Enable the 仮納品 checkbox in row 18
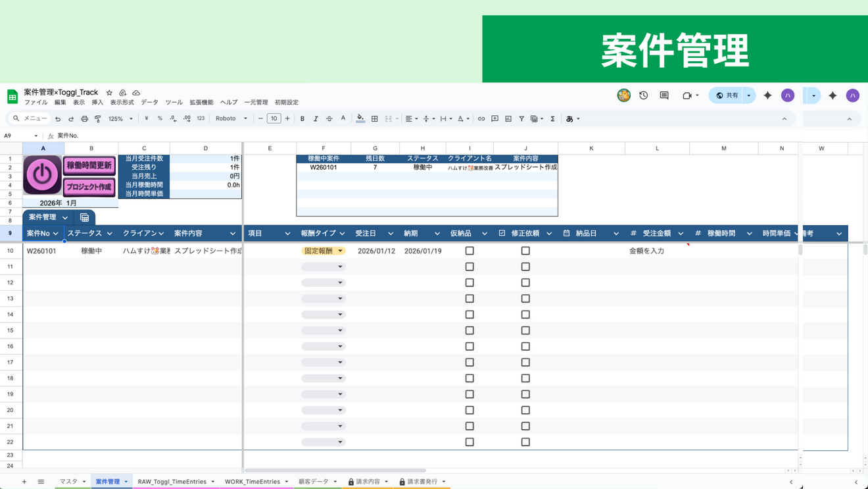The image size is (868, 489). [x=470, y=378]
